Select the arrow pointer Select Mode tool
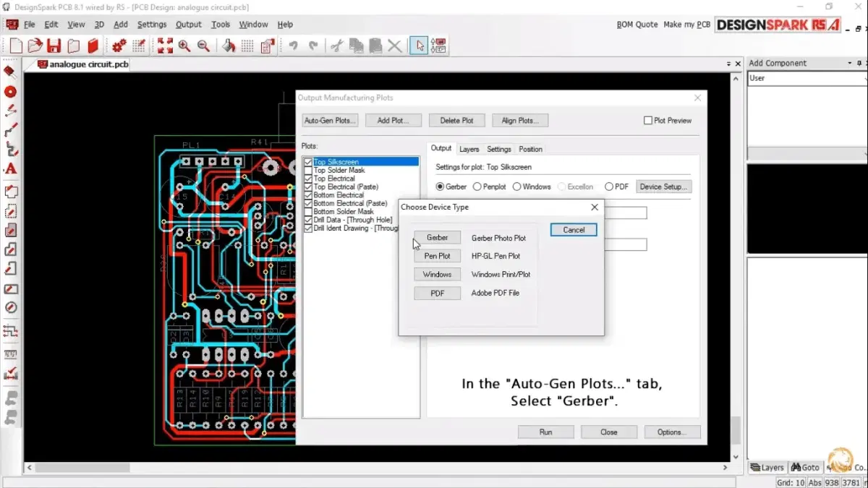Viewport: 868px width, 488px height. pyautogui.click(x=419, y=46)
